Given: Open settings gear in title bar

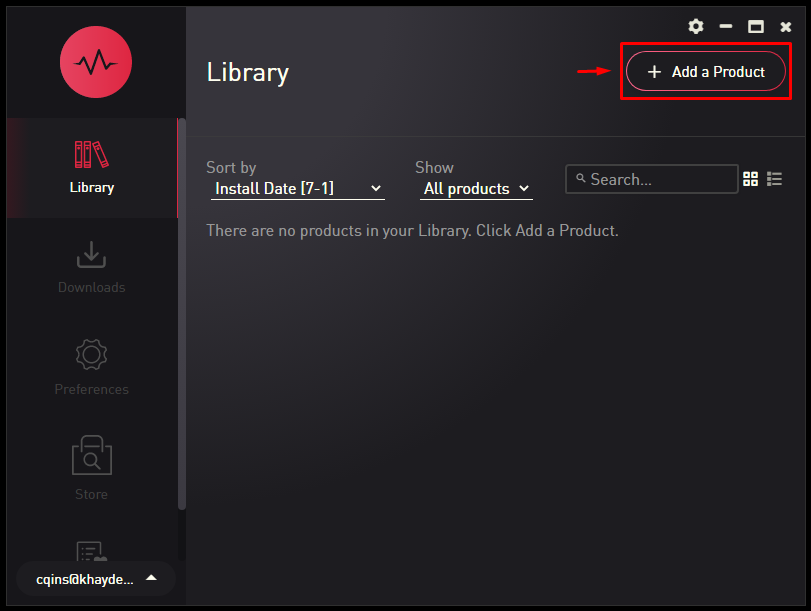Looking at the screenshot, I should point(696,26).
